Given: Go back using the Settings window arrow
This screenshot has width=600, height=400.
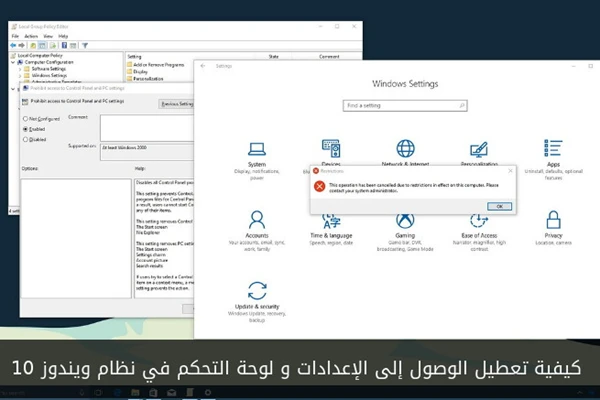Looking at the screenshot, I should (203, 66).
